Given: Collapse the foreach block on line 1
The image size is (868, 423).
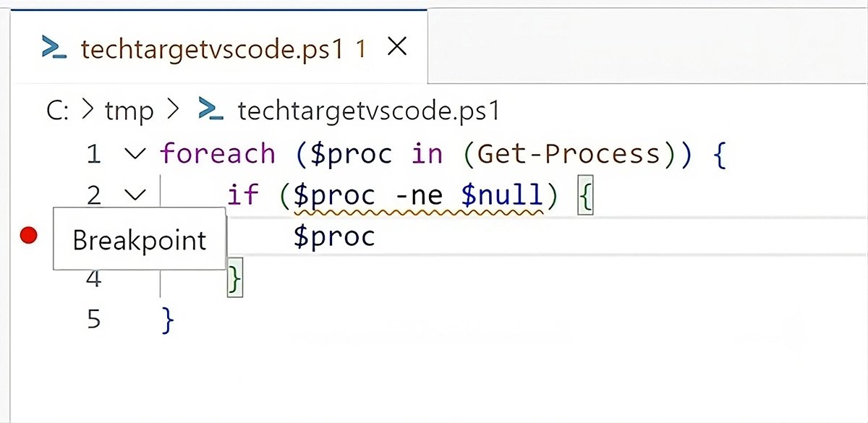Looking at the screenshot, I should point(135,154).
